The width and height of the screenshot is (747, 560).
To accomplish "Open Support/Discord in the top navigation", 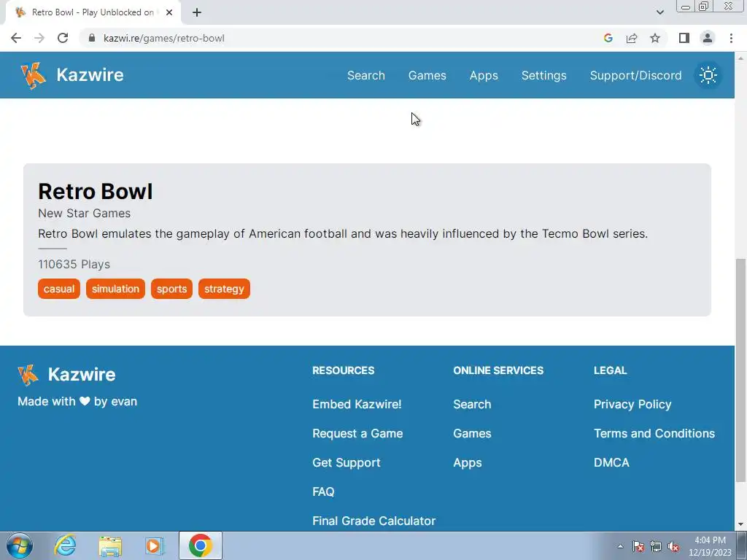I will pos(635,75).
